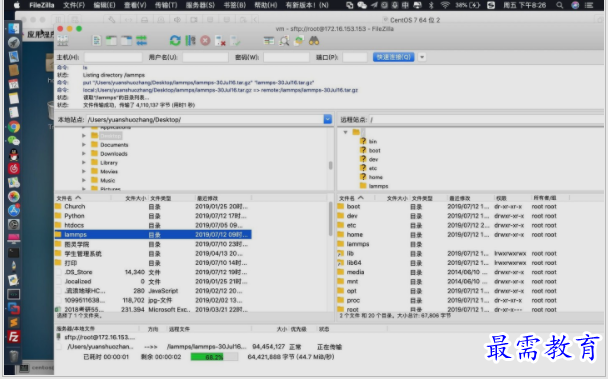608x379 pixels.
Task: Sort remote list by 权限 column
Action: click(x=501, y=198)
